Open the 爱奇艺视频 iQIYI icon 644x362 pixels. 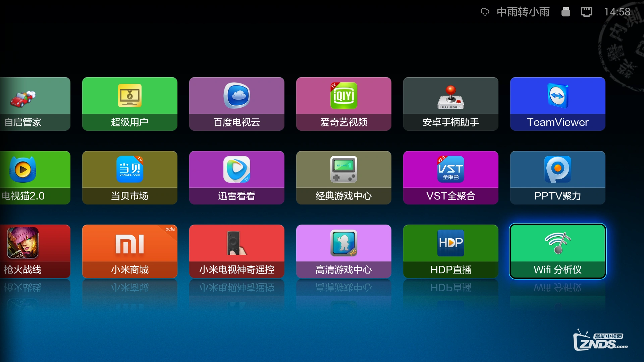pos(344,96)
